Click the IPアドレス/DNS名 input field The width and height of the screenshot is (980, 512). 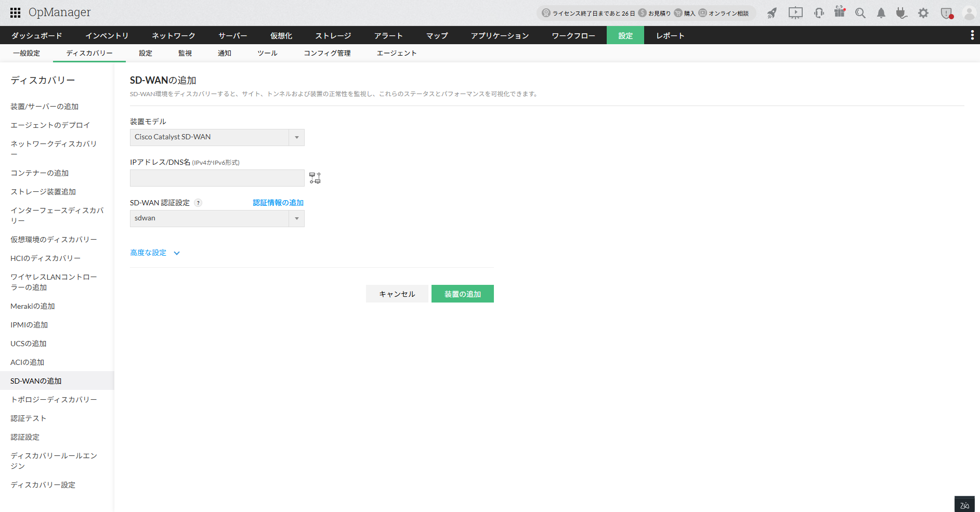coord(217,178)
